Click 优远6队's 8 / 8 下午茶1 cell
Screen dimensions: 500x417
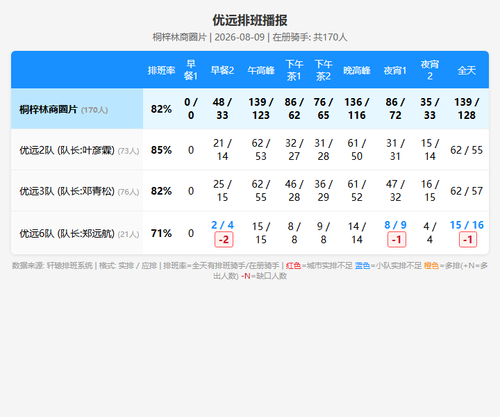coord(294,233)
